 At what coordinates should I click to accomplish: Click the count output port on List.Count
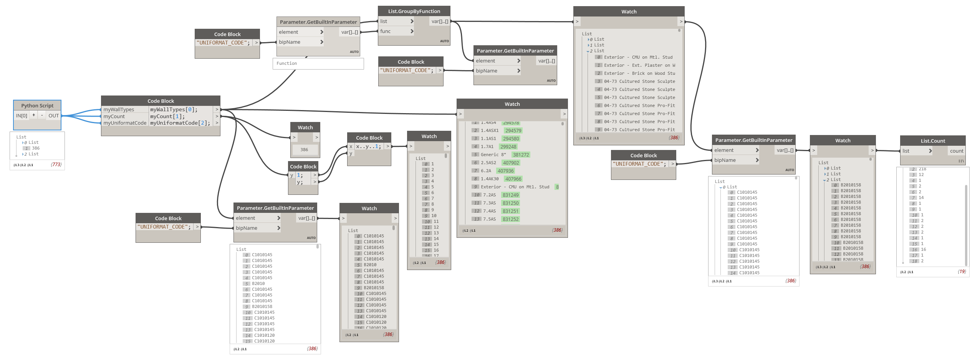[956, 151]
